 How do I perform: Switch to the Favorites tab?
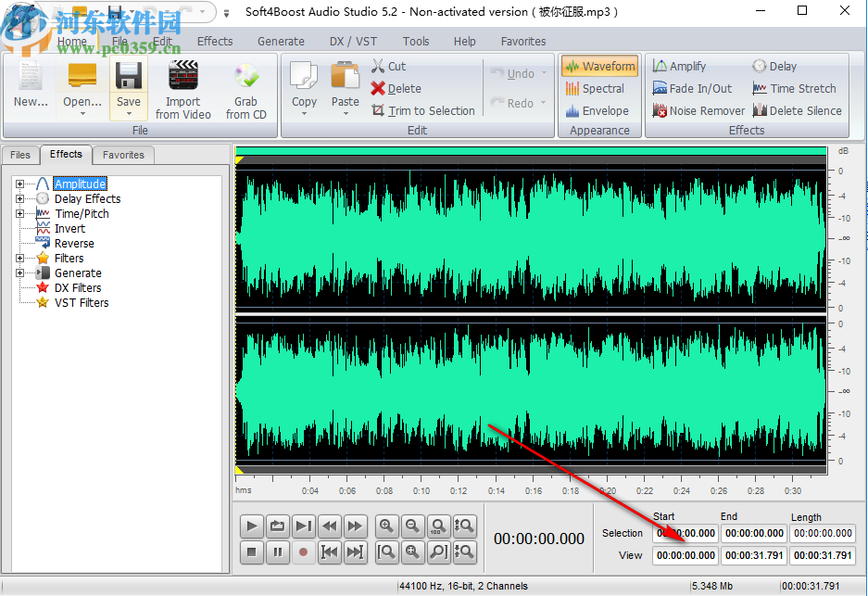pos(123,155)
